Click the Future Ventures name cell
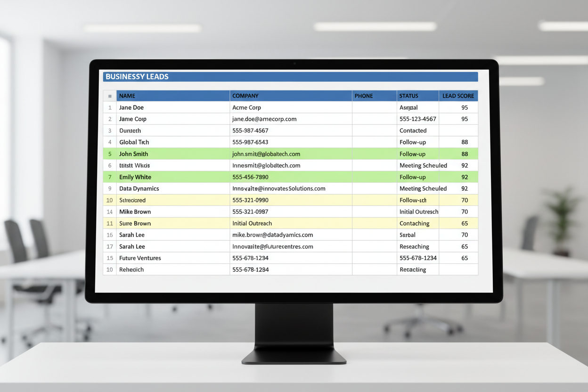This screenshot has width=588, height=392. click(x=173, y=258)
